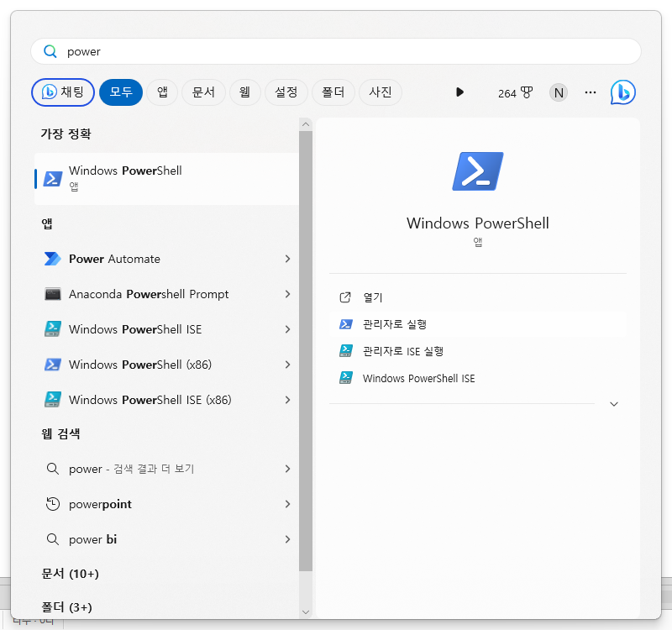
Task: Click the PowerShell icon in best match row
Action: (x=53, y=179)
